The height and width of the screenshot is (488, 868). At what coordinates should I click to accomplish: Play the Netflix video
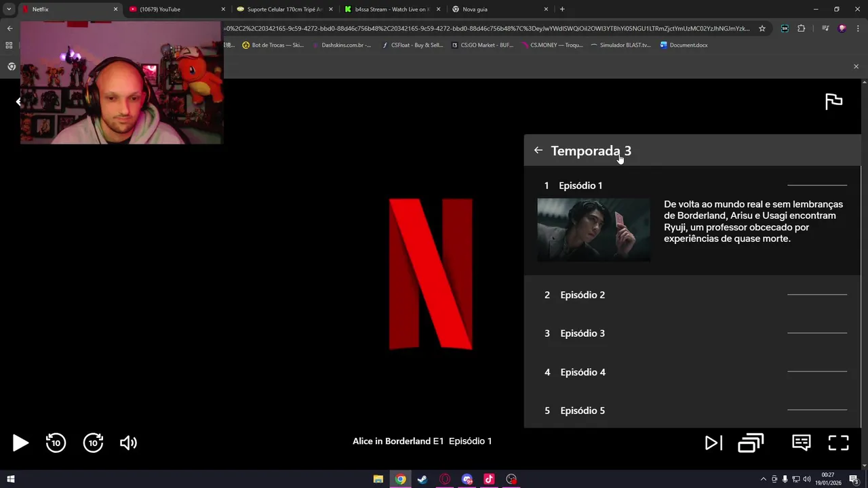tap(20, 443)
